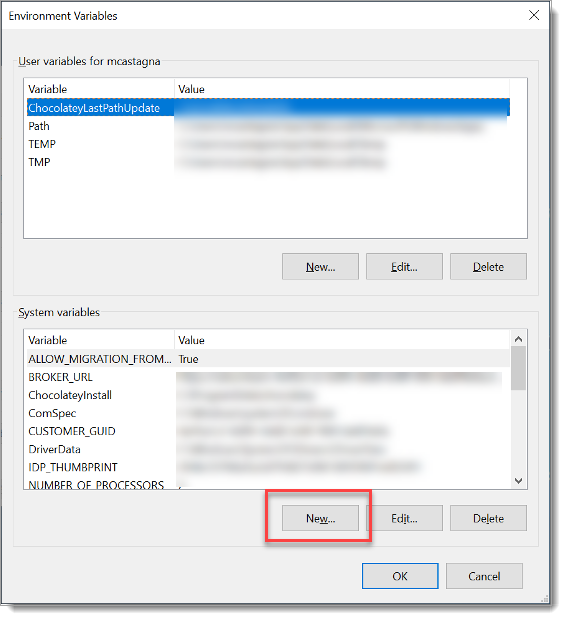The height and width of the screenshot is (621, 567).
Task: Close the Environment Variables dialog
Action: [534, 15]
